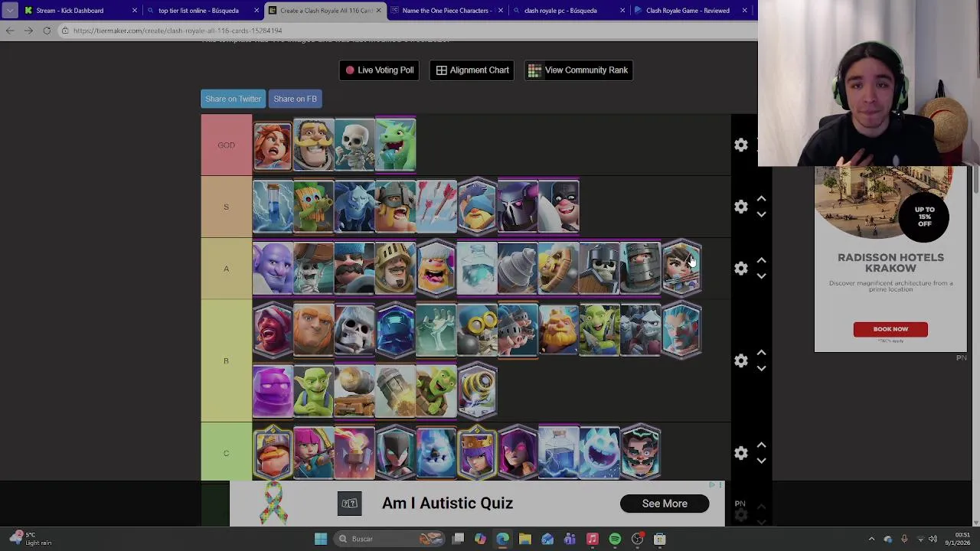Select the Arrows card in S tier
This screenshot has height=551, width=980.
436,207
